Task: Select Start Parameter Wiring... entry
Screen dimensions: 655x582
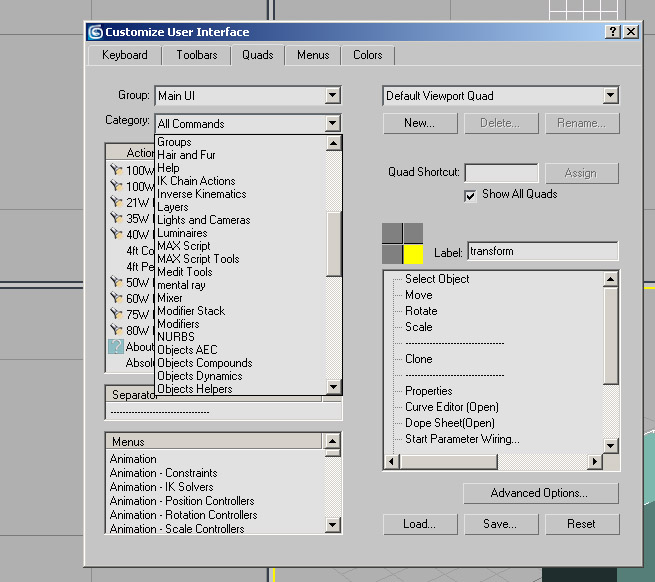Action: 462,439
